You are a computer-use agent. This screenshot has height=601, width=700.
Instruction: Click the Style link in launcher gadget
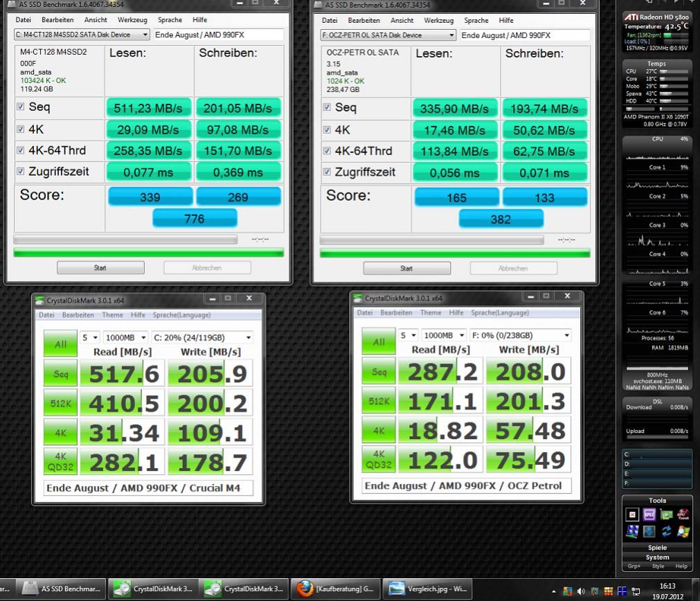(x=658, y=566)
